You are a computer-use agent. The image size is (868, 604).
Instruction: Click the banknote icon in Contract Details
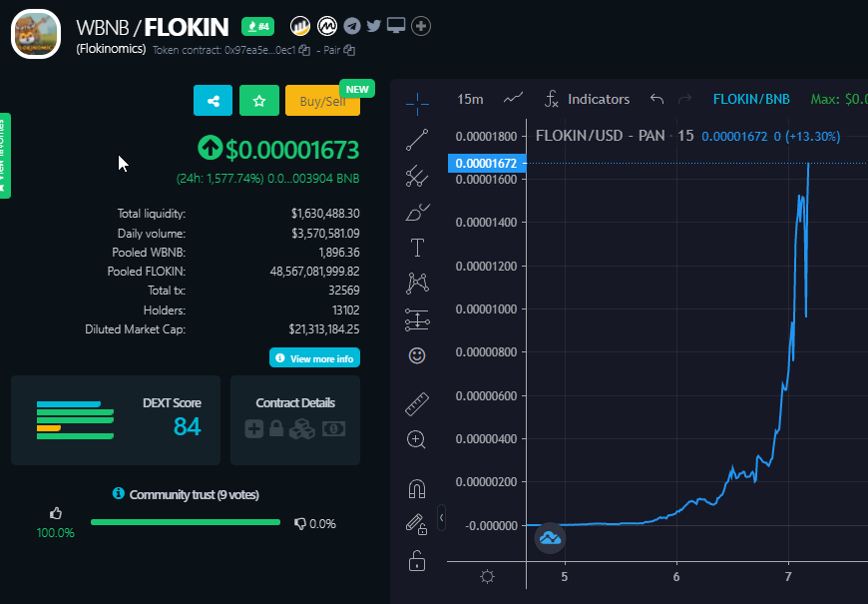click(x=334, y=428)
